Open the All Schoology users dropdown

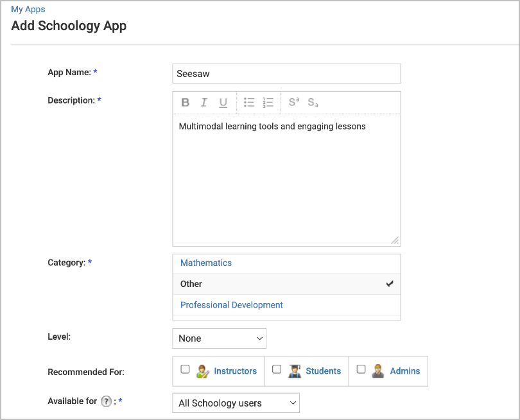click(236, 403)
